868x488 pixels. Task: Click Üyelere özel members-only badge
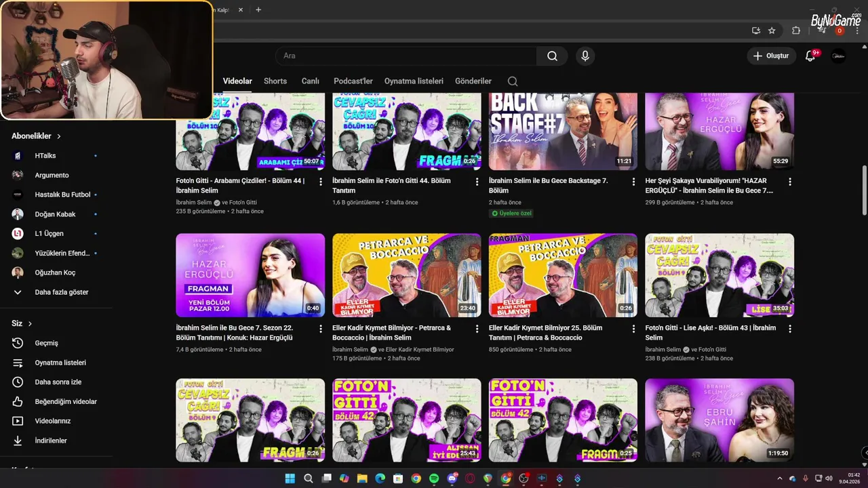pos(512,213)
